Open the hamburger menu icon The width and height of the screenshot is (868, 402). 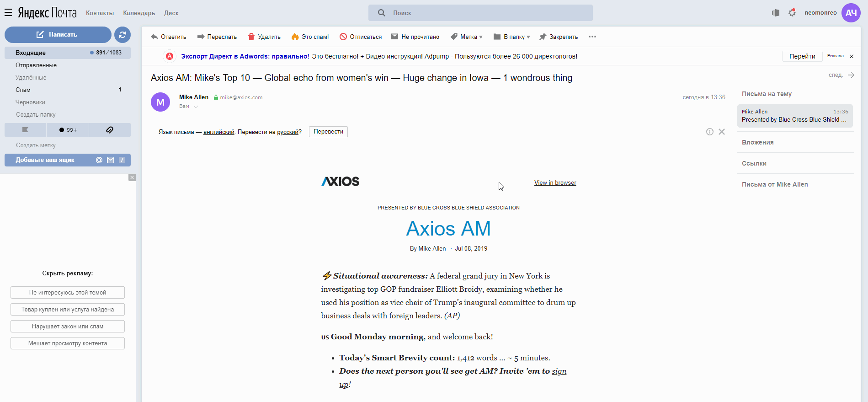[8, 12]
